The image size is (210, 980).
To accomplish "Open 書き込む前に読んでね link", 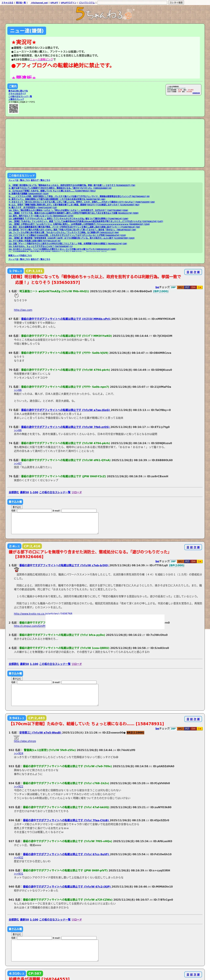I will (18, 91).
